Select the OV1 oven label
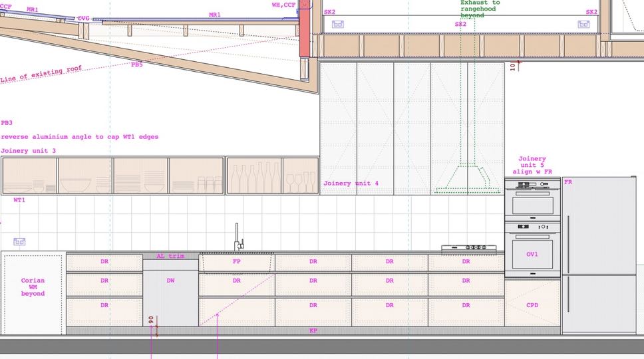 (x=532, y=254)
